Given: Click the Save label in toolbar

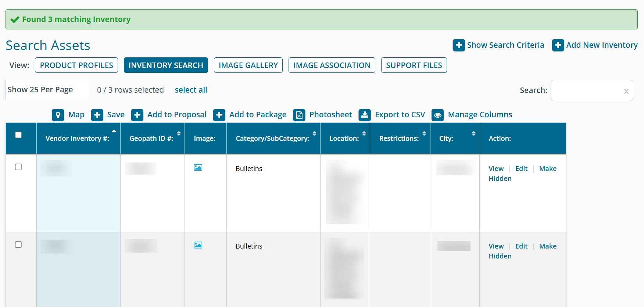Looking at the screenshot, I should point(116,115).
